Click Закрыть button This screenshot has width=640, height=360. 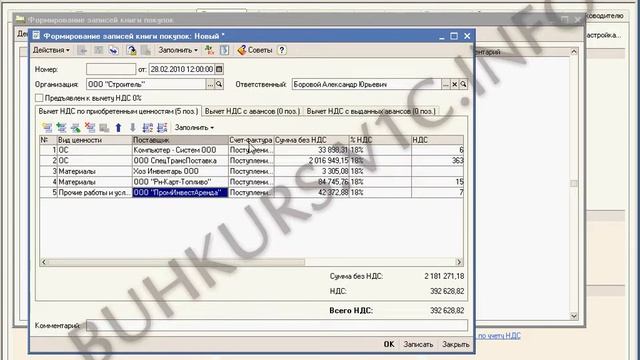click(x=456, y=344)
